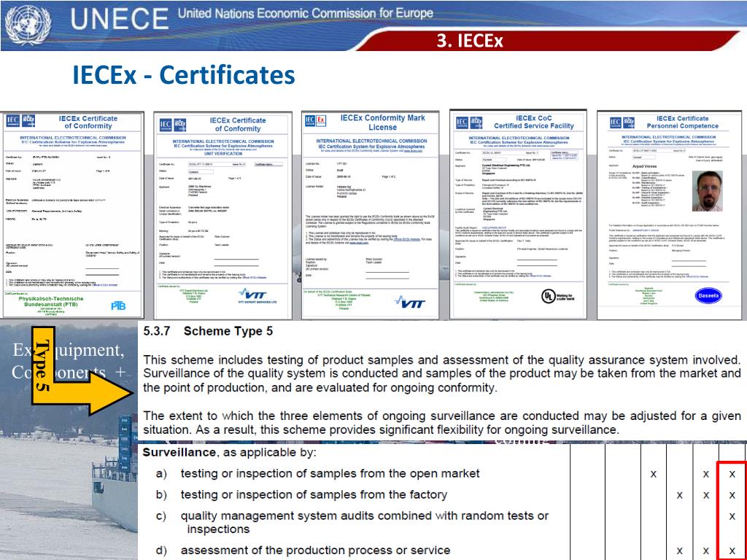
Task: Click the red Ex logo on the Conformity Mark License
Action: click(x=322, y=120)
